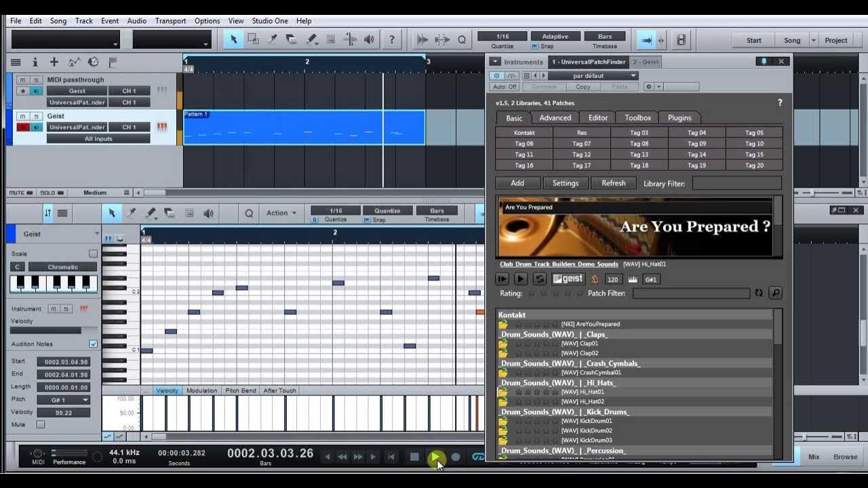Open the 1/16 quantize value in main toolbar

[502, 37]
